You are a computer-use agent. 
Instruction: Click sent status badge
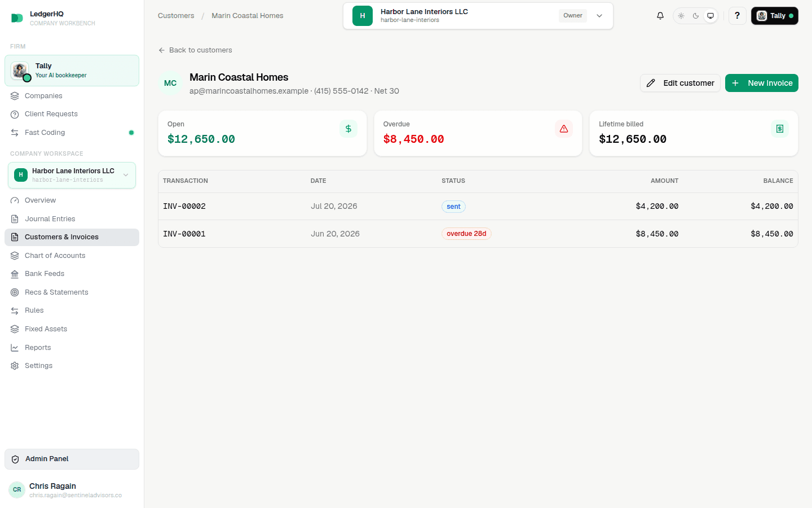(453, 207)
